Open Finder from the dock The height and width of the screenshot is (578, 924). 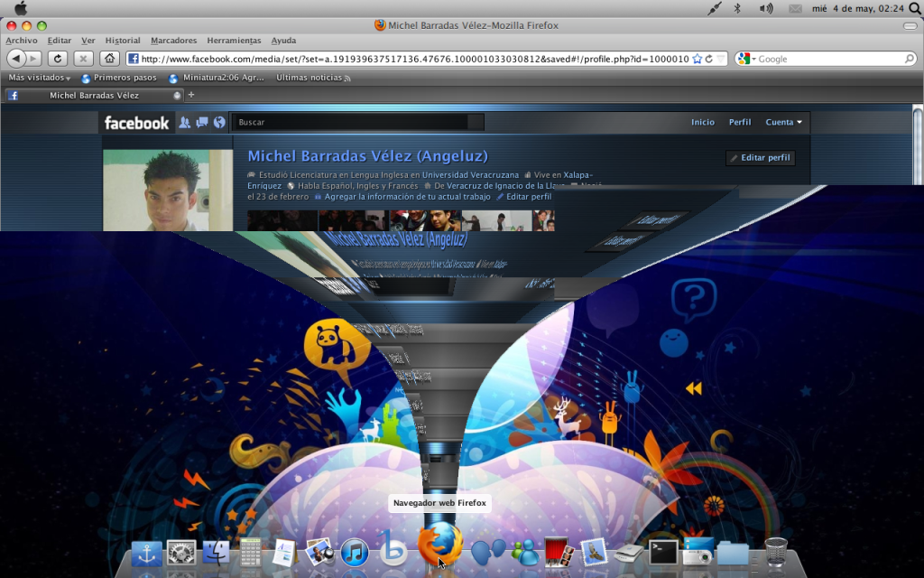click(217, 554)
